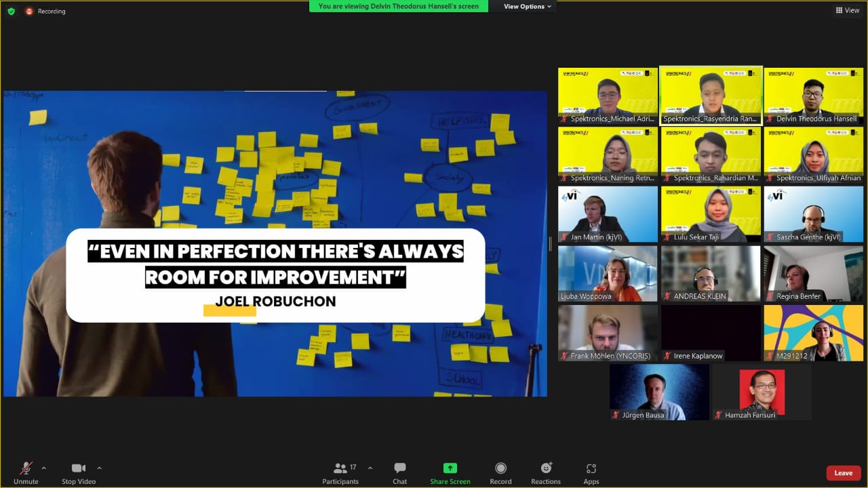Expand the chevron beside Participants
Viewport: 868px width, 488px height.
tap(370, 468)
